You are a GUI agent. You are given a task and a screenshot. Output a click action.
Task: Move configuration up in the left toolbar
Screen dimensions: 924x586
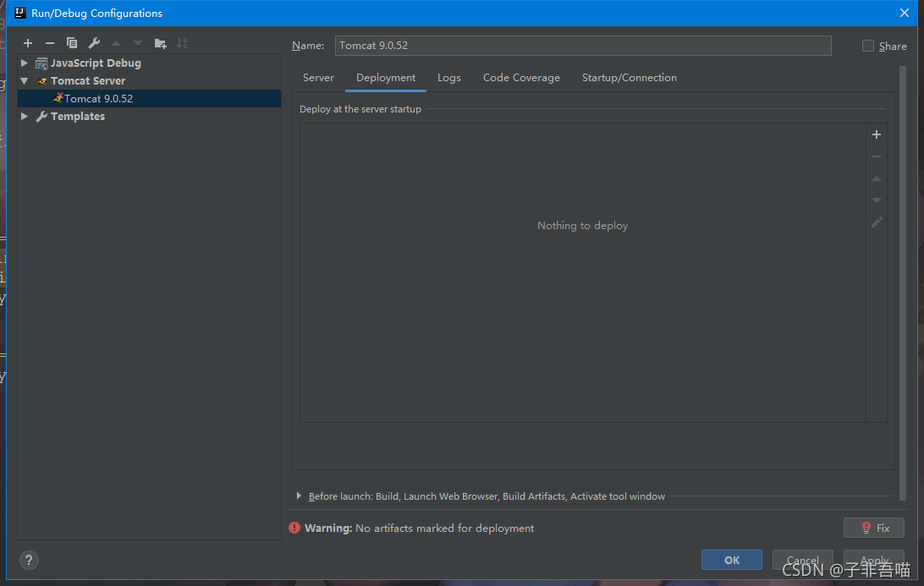[x=116, y=43]
